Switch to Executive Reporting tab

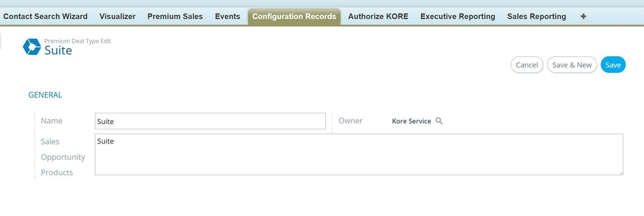click(458, 16)
